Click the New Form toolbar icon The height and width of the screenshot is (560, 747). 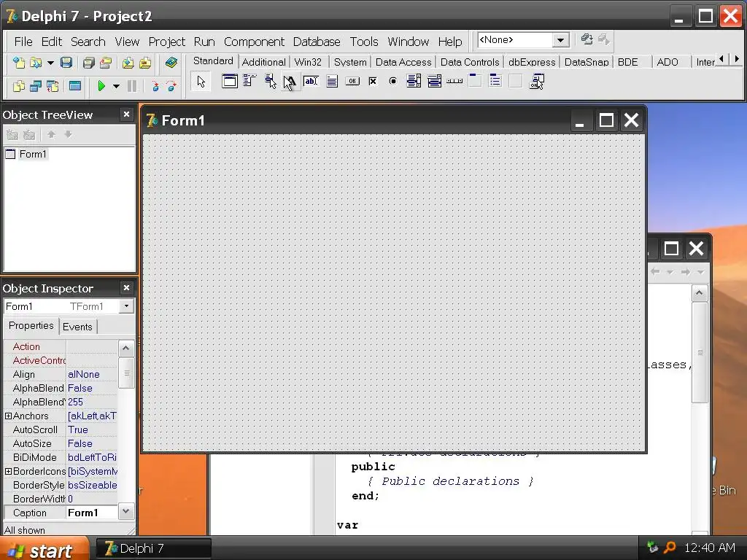[75, 86]
